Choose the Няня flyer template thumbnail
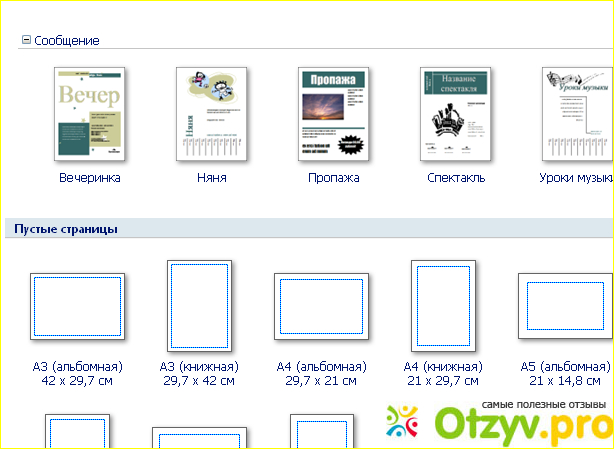This screenshot has height=449, width=614. (x=211, y=113)
